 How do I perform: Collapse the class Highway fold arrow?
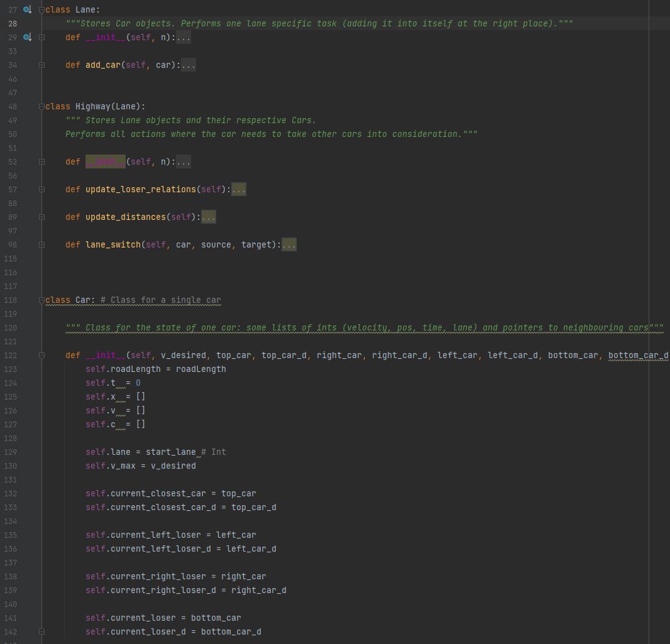[x=41, y=107]
